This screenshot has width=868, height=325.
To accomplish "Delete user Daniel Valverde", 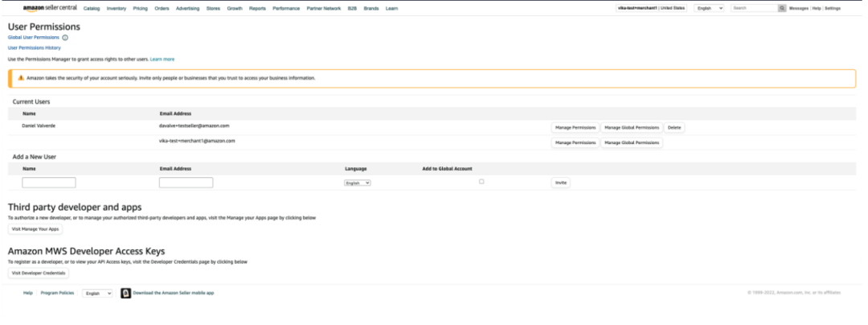I will coord(674,127).
